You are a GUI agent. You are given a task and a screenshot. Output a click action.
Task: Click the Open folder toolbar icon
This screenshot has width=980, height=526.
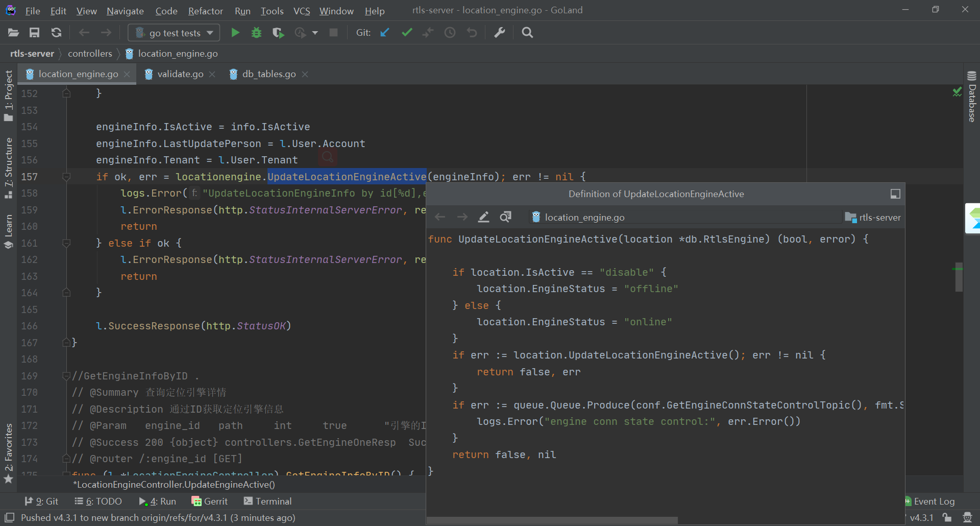tap(13, 33)
